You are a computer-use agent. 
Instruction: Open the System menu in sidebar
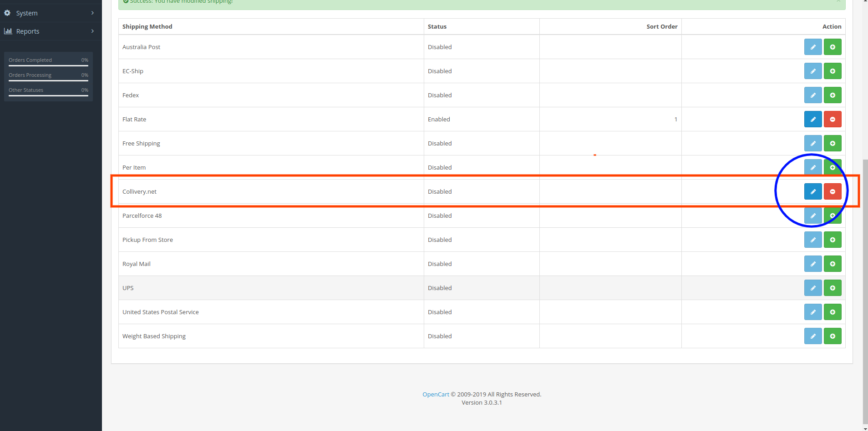[x=27, y=13]
